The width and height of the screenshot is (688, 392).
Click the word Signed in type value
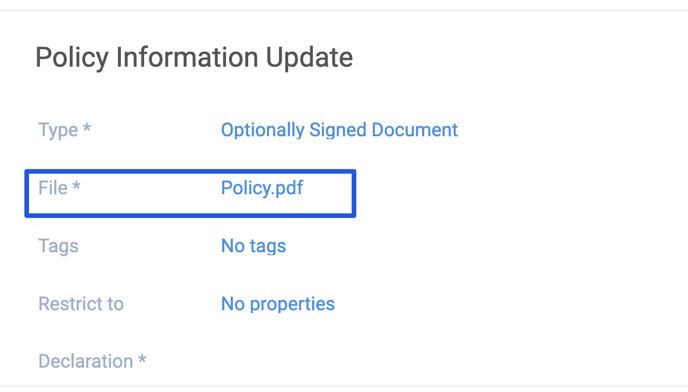(337, 130)
